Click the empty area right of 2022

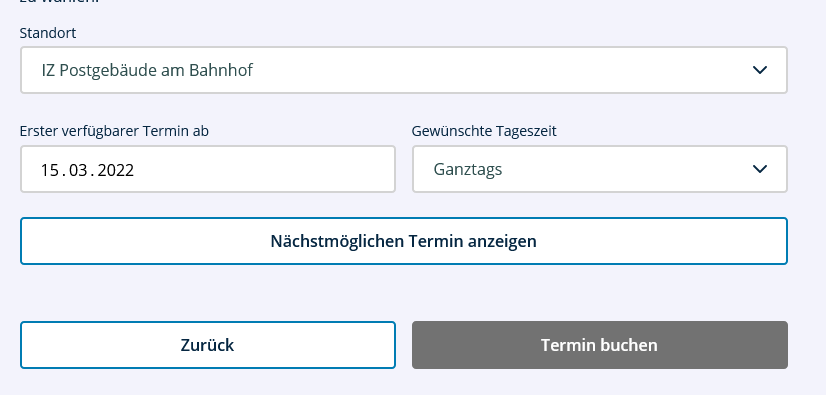263,170
